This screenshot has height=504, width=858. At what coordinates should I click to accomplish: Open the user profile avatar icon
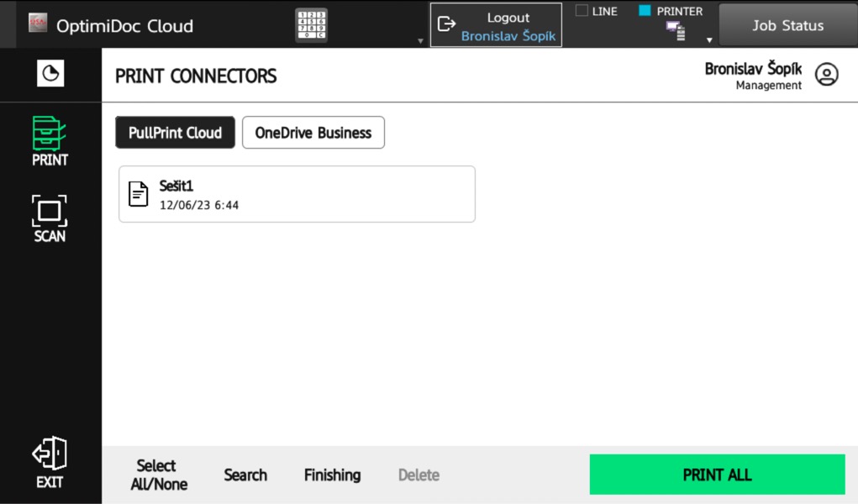pyautogui.click(x=827, y=75)
